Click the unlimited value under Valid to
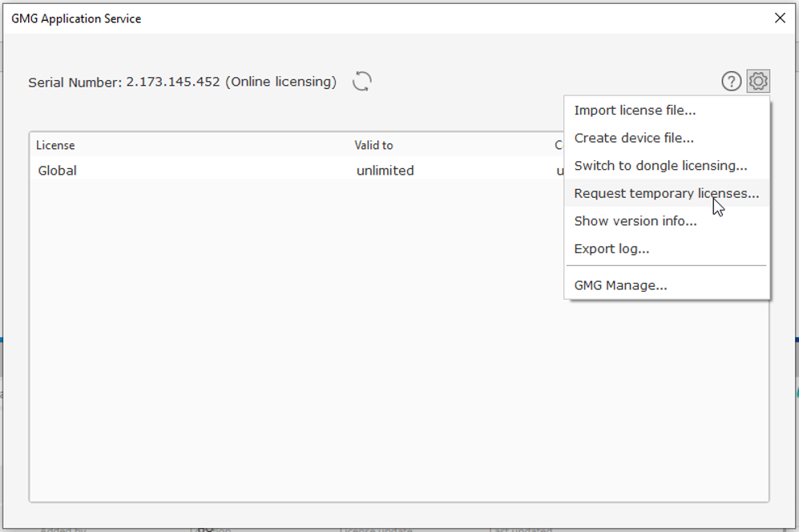 385,170
